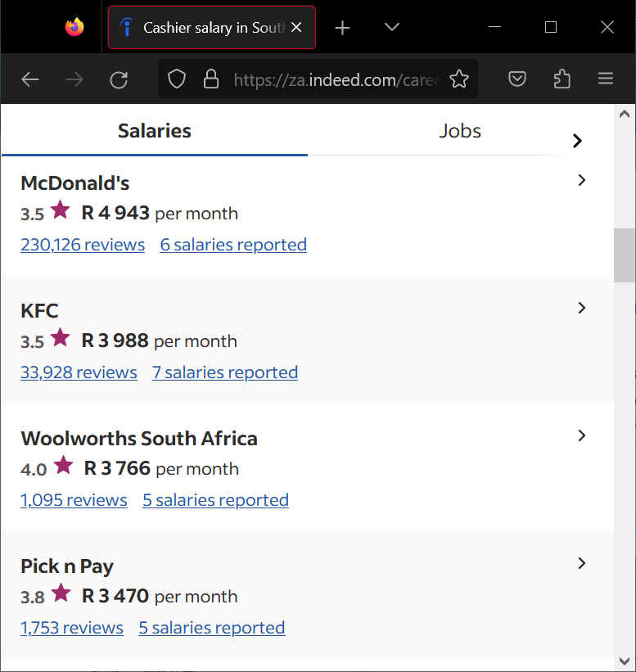Save page to Pocket
The width and height of the screenshot is (636, 672).
click(x=516, y=79)
